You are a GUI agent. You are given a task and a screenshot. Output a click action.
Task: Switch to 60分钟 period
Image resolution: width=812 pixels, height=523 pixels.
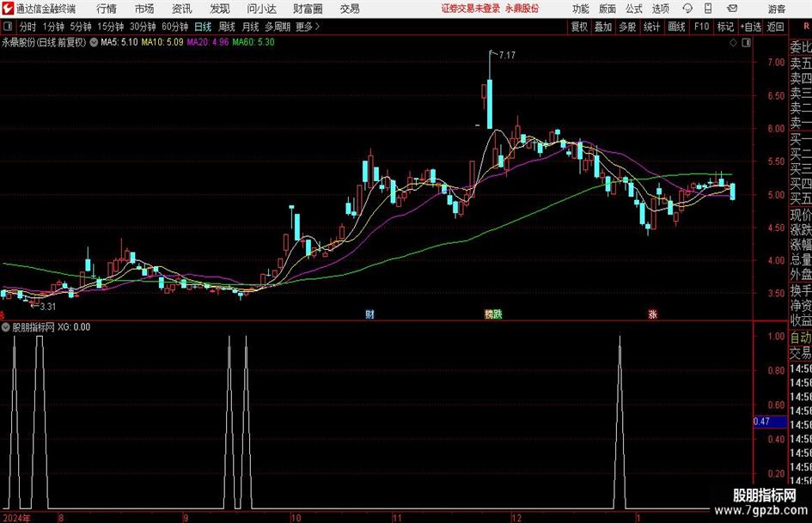tap(174, 27)
